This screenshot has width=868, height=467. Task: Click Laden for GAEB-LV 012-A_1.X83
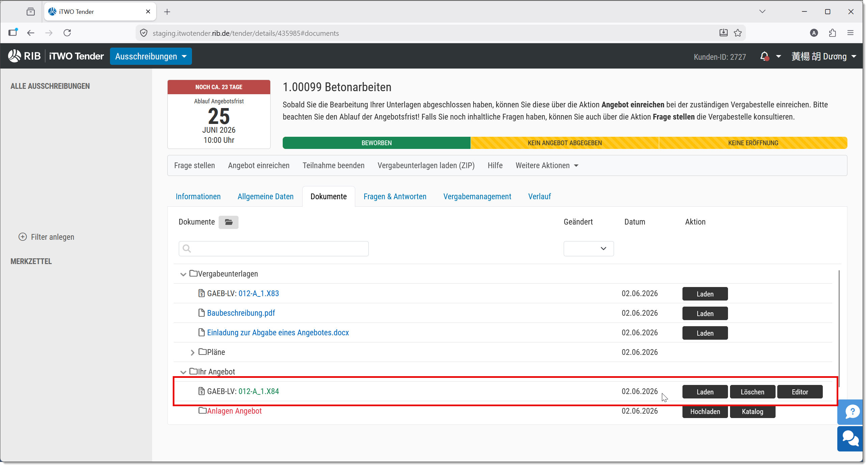pyautogui.click(x=705, y=294)
